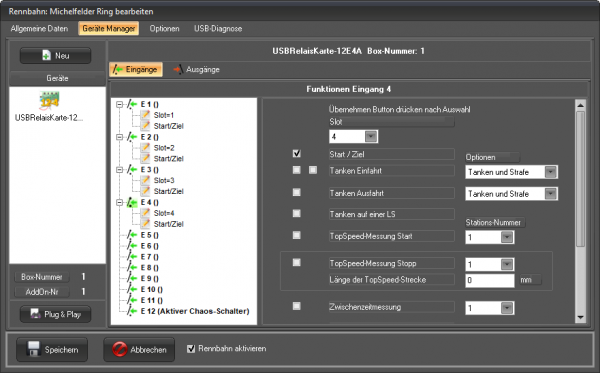Click the scrollbar down arrow
This screenshot has height=373, width=600.
tap(580, 318)
